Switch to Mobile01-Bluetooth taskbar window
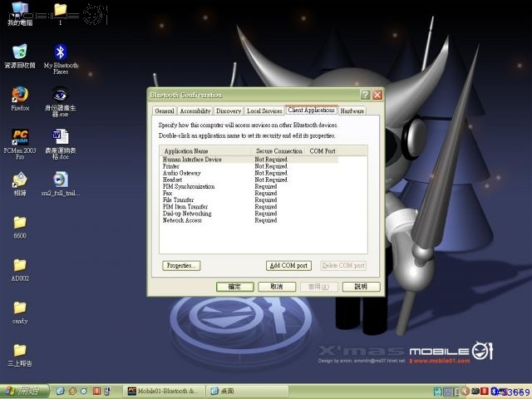532x399 pixels. [164, 392]
